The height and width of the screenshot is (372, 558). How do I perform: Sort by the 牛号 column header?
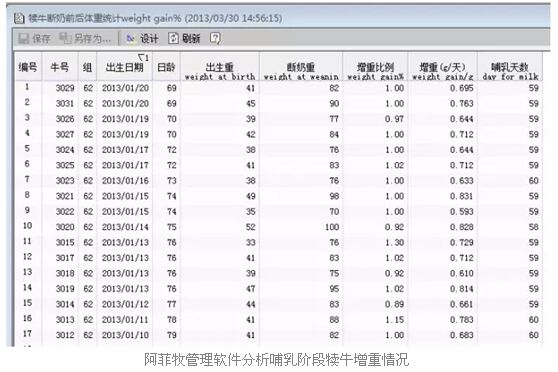(x=60, y=67)
